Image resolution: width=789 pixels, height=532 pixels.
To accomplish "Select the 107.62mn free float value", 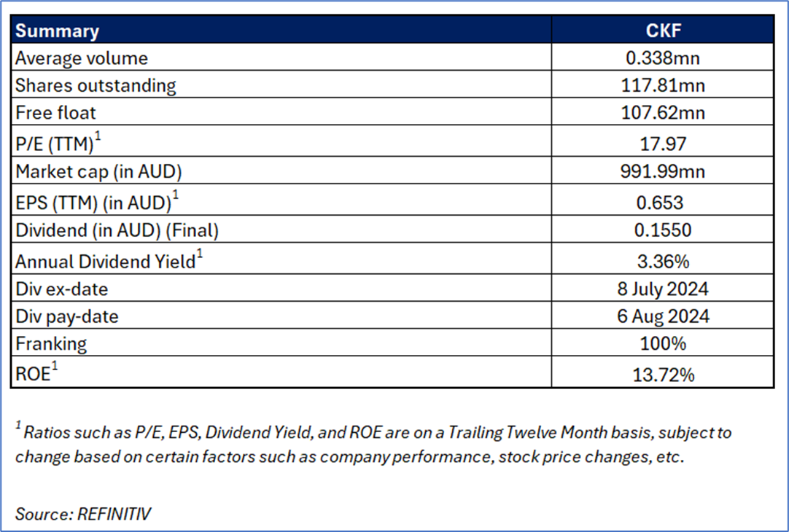I will click(x=663, y=112).
